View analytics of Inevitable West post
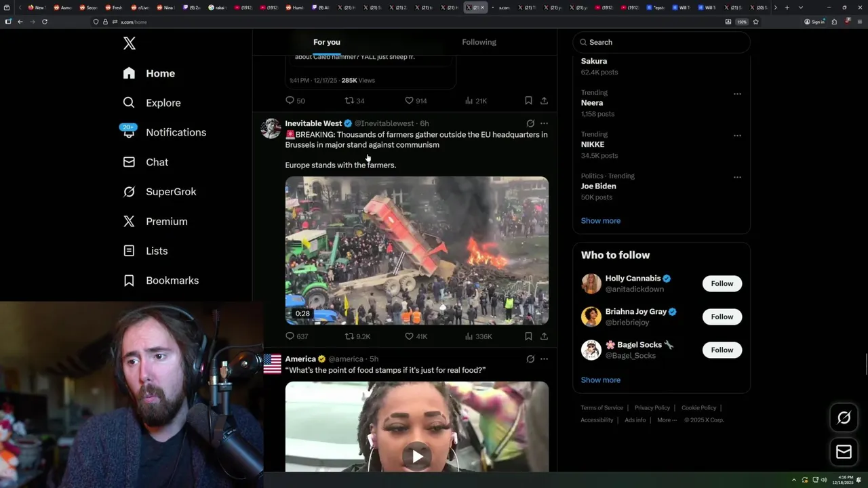 point(478,336)
